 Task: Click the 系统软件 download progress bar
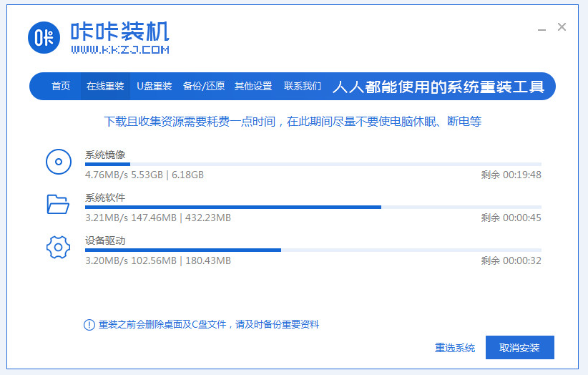(313, 207)
